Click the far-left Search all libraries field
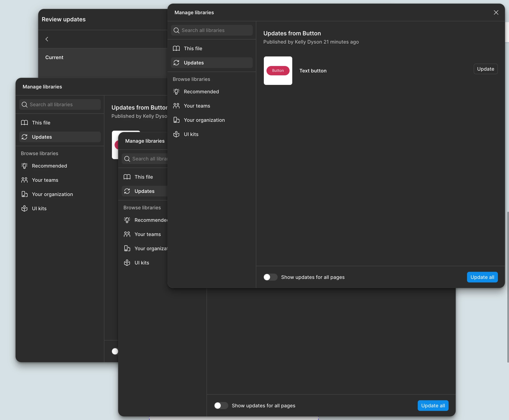The image size is (509, 420). (60, 104)
